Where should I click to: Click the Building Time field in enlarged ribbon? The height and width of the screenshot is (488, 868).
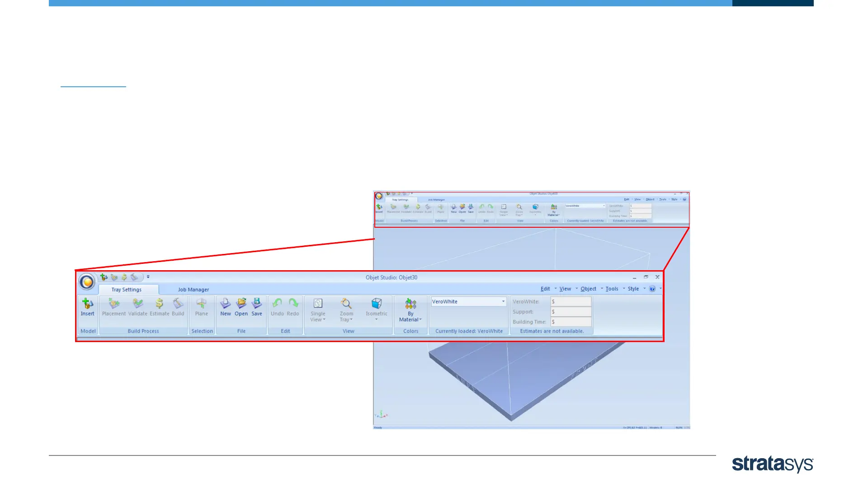coord(571,322)
